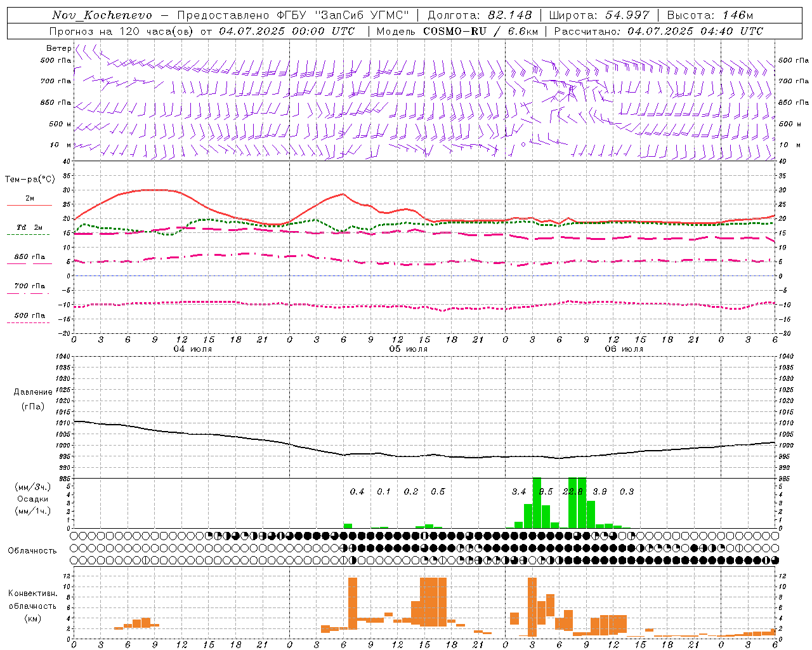Click the wind panel label "Ветер"
The width and height of the screenshot is (812, 650).
tap(59, 48)
